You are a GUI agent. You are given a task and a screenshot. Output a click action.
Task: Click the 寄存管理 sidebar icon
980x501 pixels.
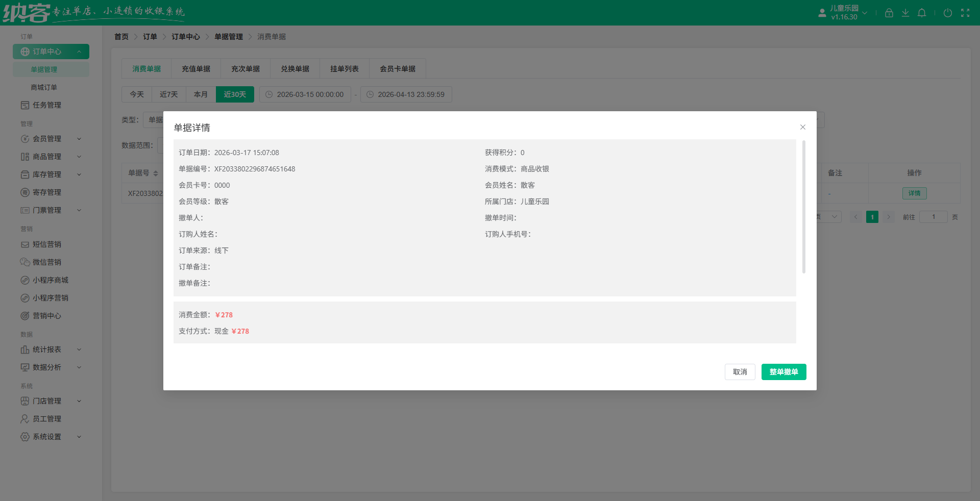24,192
